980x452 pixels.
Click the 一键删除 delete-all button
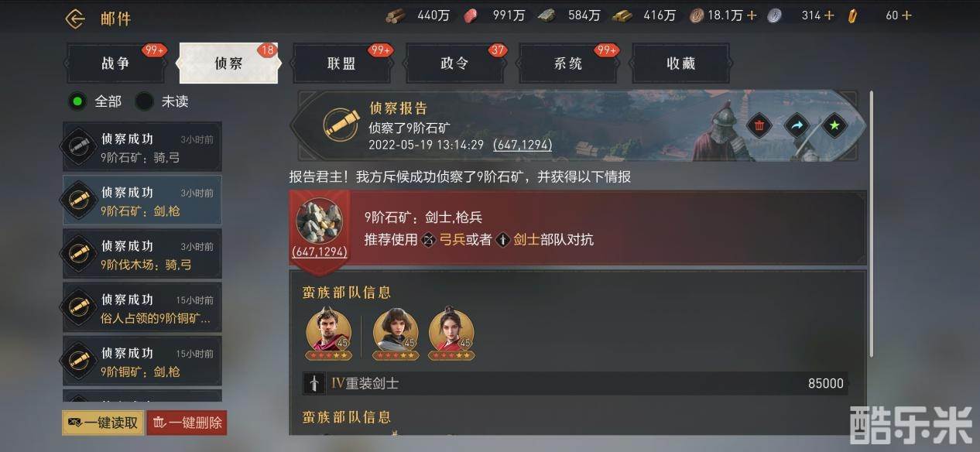pos(187,423)
